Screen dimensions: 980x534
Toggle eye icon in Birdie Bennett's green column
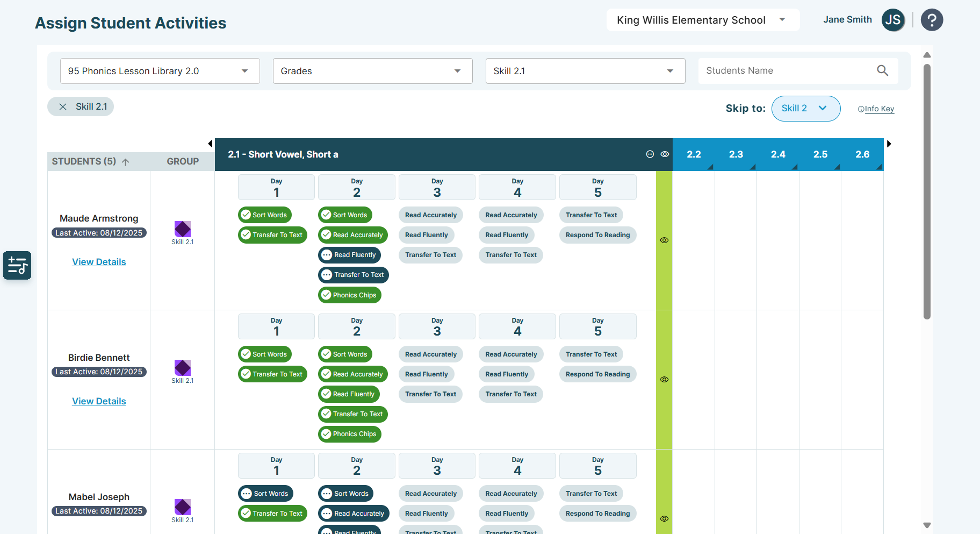point(664,380)
